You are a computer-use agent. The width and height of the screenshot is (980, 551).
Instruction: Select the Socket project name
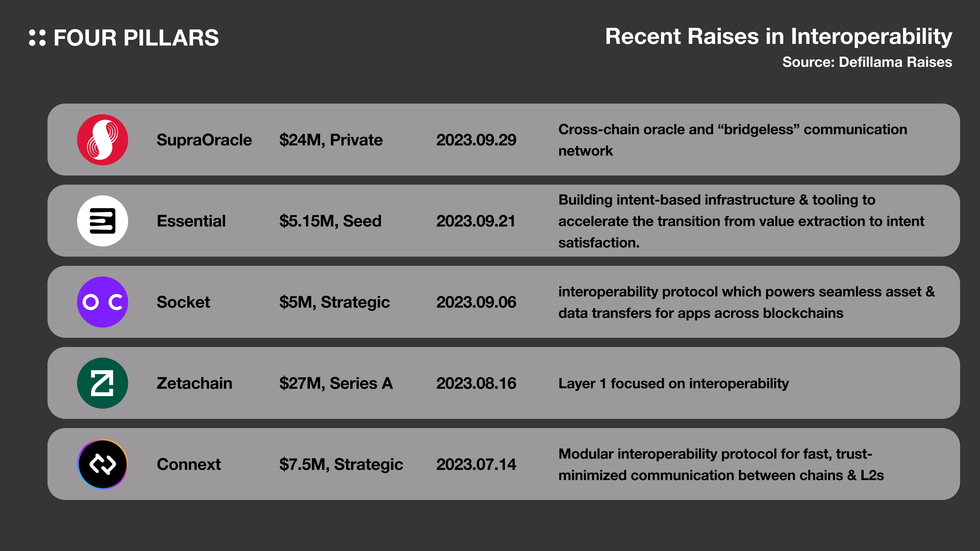183,302
